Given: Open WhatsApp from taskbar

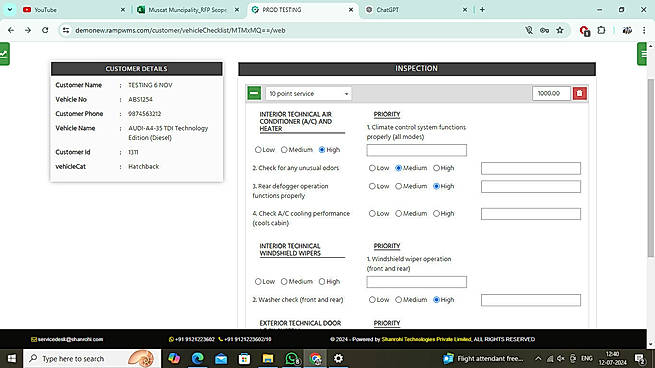Looking at the screenshot, I should click(292, 358).
